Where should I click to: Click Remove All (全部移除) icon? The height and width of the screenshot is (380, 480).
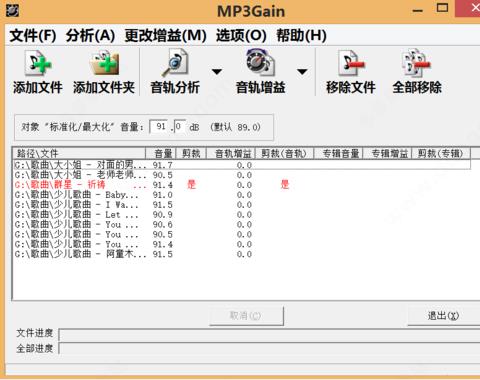pyautogui.click(x=417, y=63)
